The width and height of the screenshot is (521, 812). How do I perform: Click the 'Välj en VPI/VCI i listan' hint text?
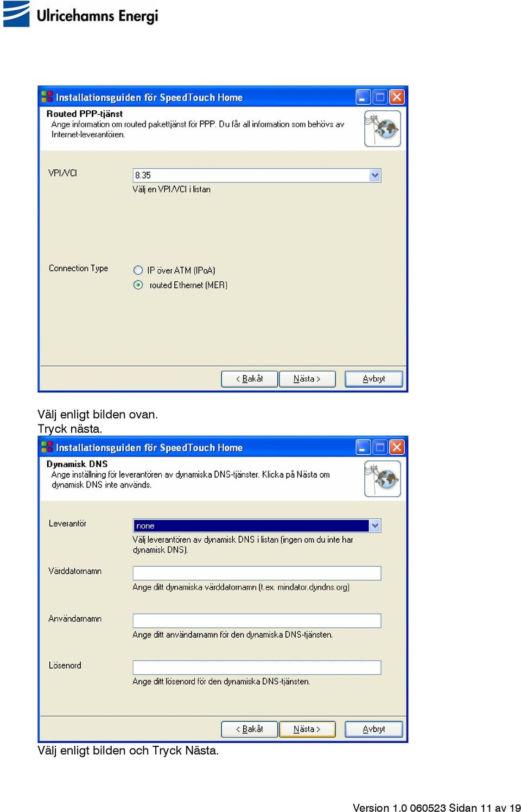pos(171,189)
